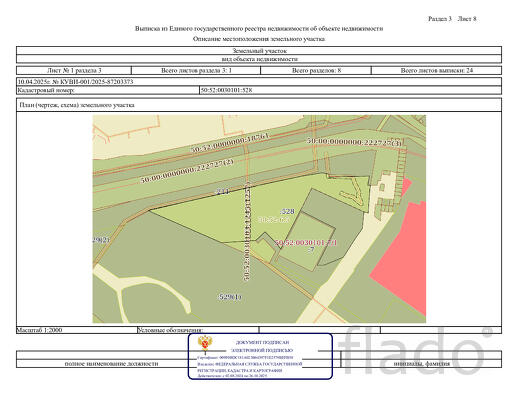Image resolution: width=518 pixels, height=400 pixels.
Task: Click the 'Лист № 1 раздела 3' cell
Action: click(x=74, y=70)
